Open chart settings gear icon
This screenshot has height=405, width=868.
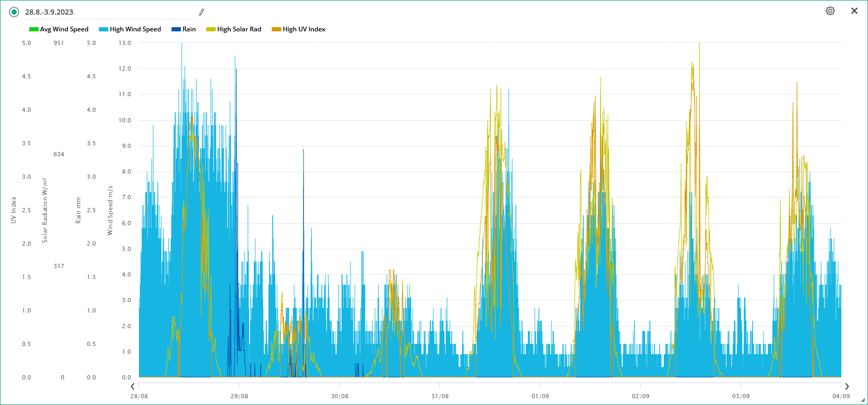[x=830, y=11]
